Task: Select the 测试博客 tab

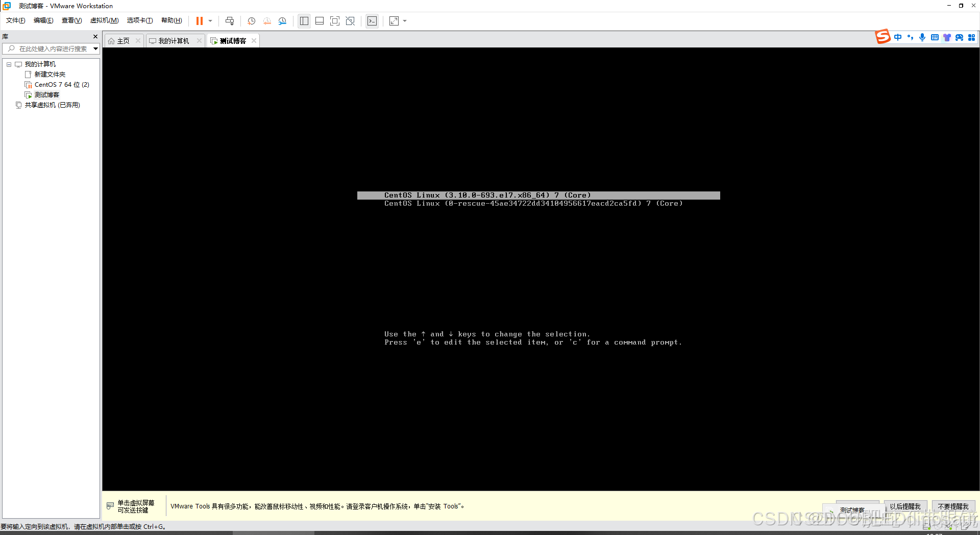Action: tap(233, 41)
